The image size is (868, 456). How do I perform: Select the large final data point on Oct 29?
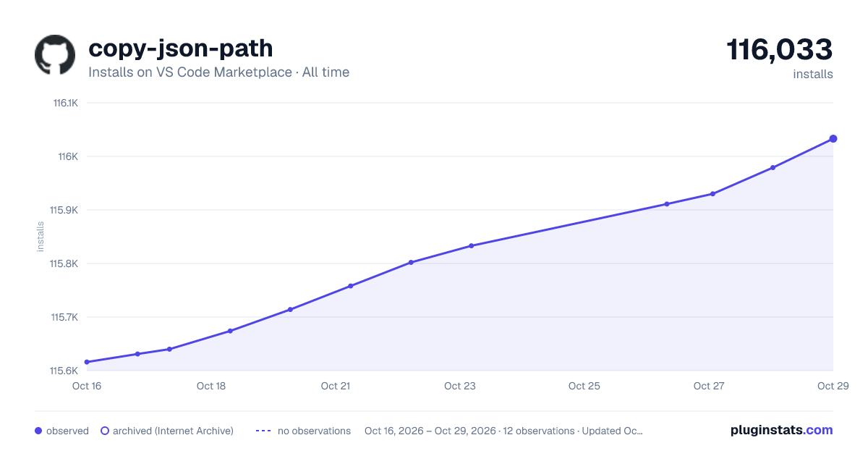833,139
